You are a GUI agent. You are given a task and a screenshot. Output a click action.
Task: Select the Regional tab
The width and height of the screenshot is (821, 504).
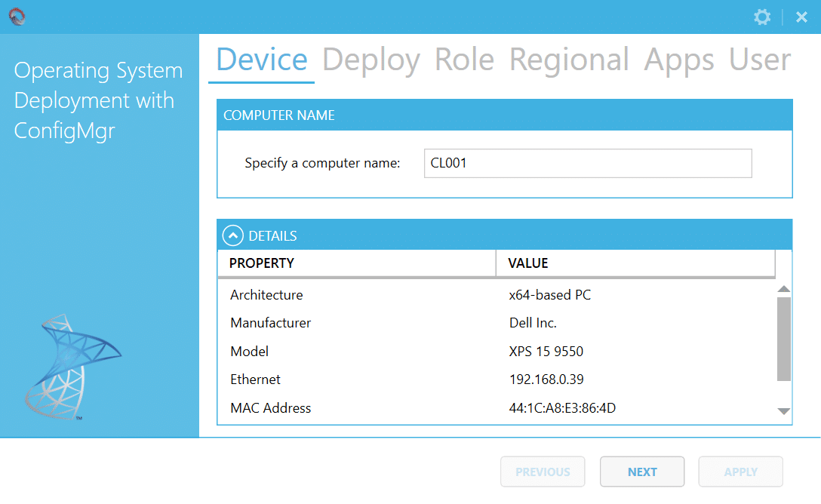coord(568,60)
